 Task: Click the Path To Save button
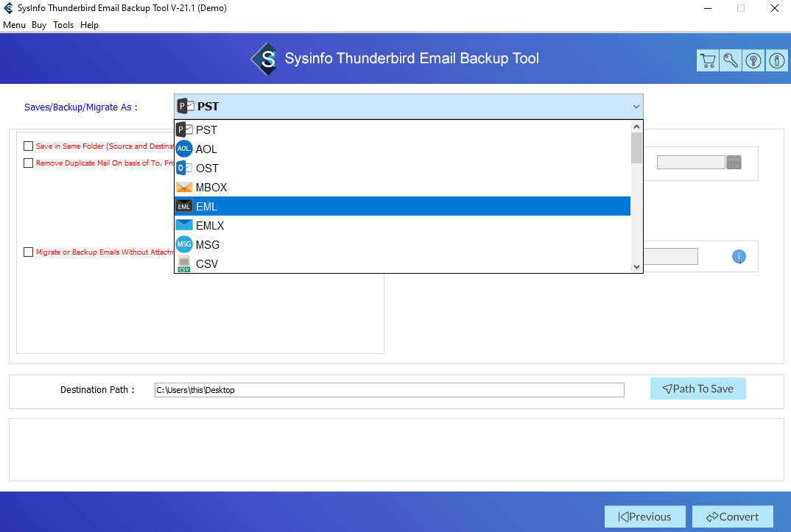tap(697, 389)
